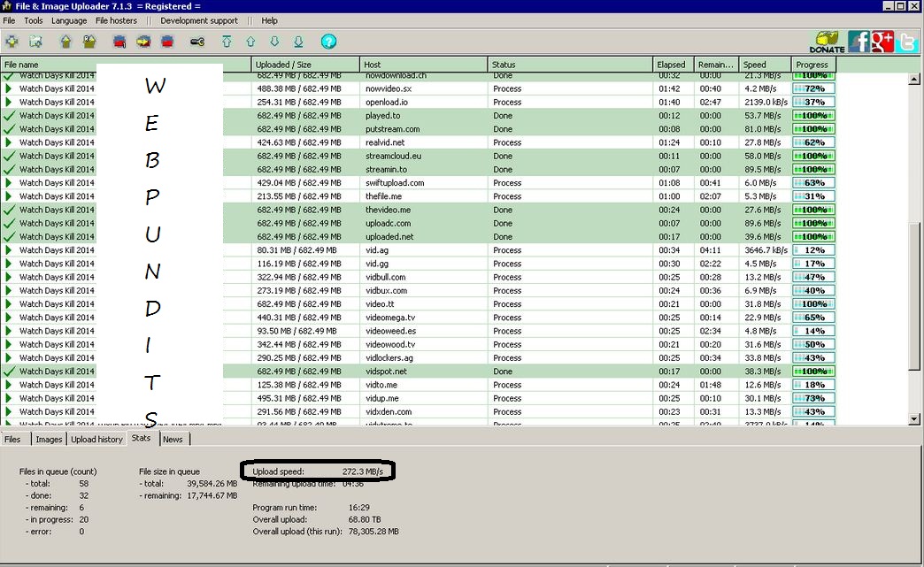924x567 pixels.
Task: Select the openload.io host cell
Action: pos(424,102)
